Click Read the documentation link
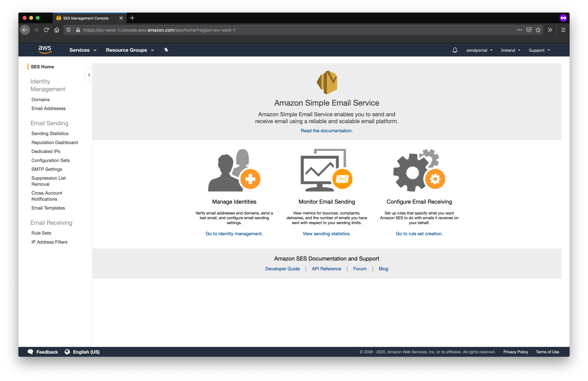588x381 pixels. pyautogui.click(x=327, y=130)
